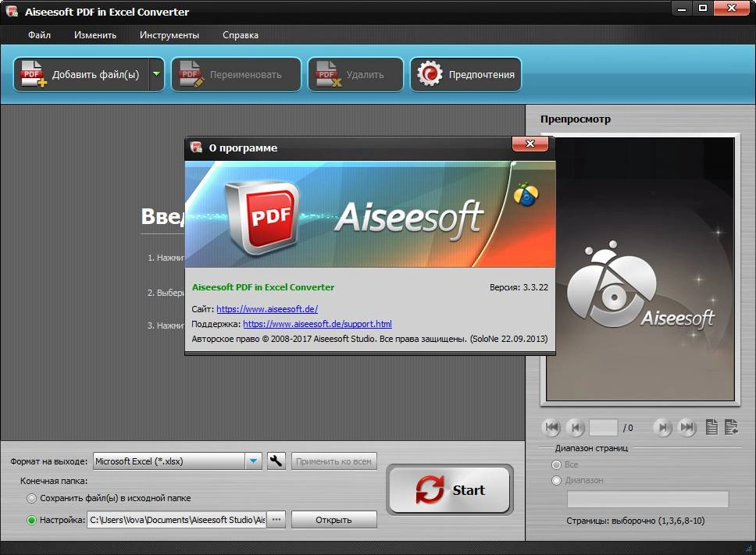The image size is (756, 555).
Task: Click the Start convert button
Action: (x=449, y=489)
